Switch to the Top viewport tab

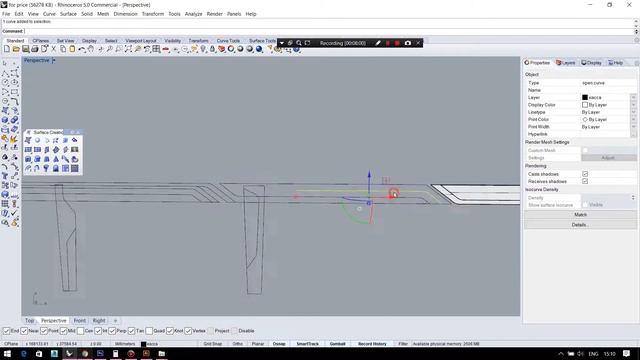tap(29, 320)
